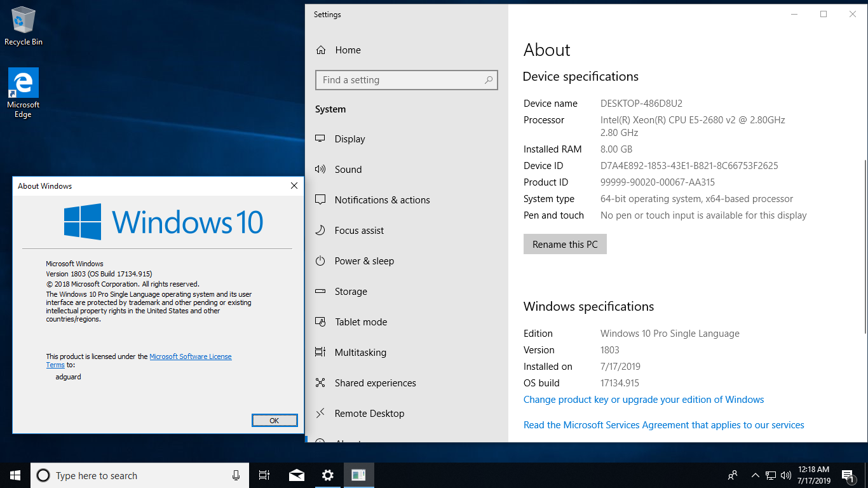
Task: Open the Windows Start button
Action: point(15,475)
